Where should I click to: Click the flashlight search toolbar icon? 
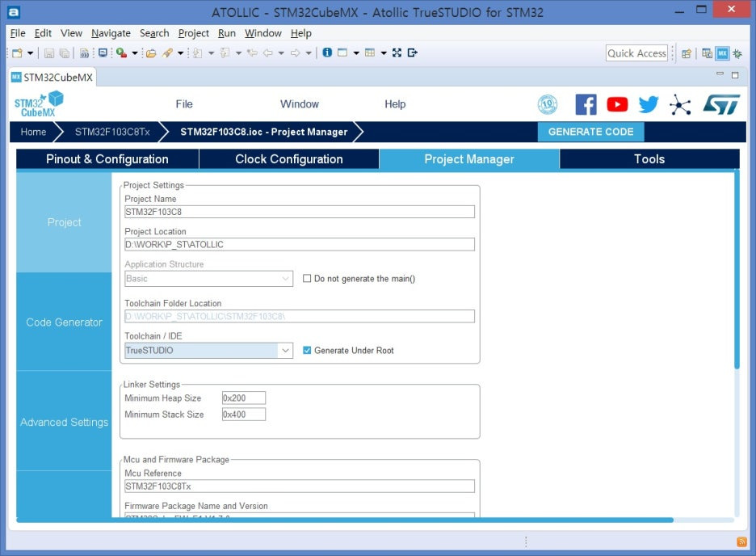click(167, 53)
